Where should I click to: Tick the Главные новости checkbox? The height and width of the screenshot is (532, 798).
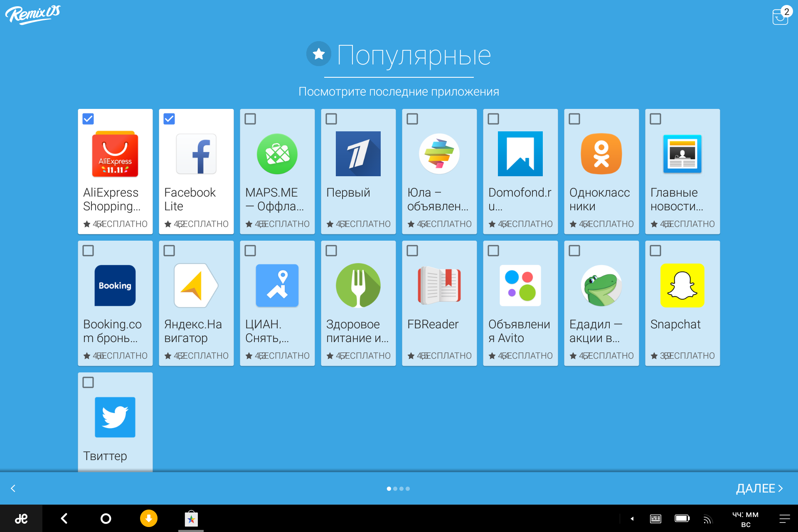pos(655,119)
